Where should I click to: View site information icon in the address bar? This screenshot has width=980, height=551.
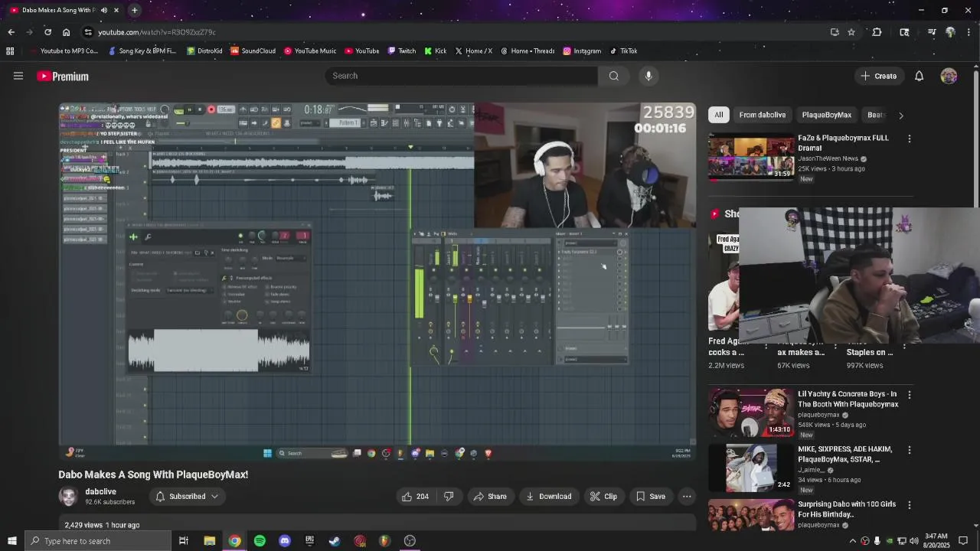pos(88,32)
